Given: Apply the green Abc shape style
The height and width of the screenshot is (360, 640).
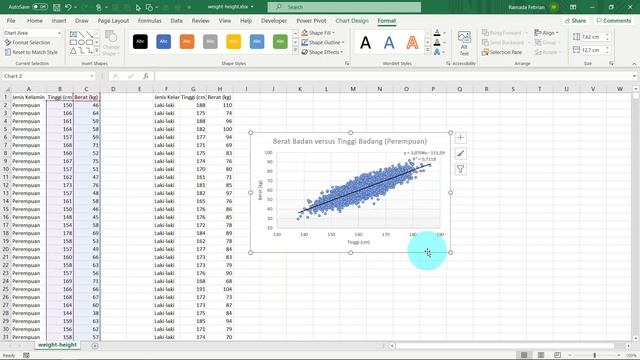Looking at the screenshot, I should [x=280, y=42].
